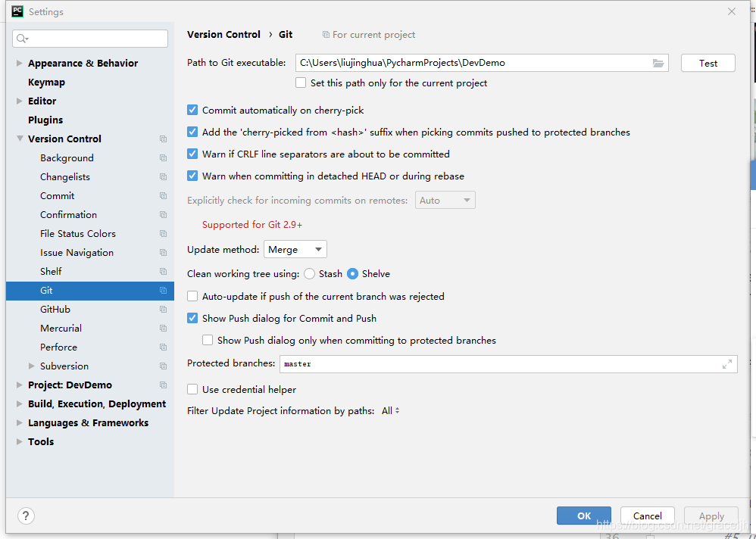This screenshot has width=756, height=539.
Task: Click the Test button
Action: (x=708, y=63)
